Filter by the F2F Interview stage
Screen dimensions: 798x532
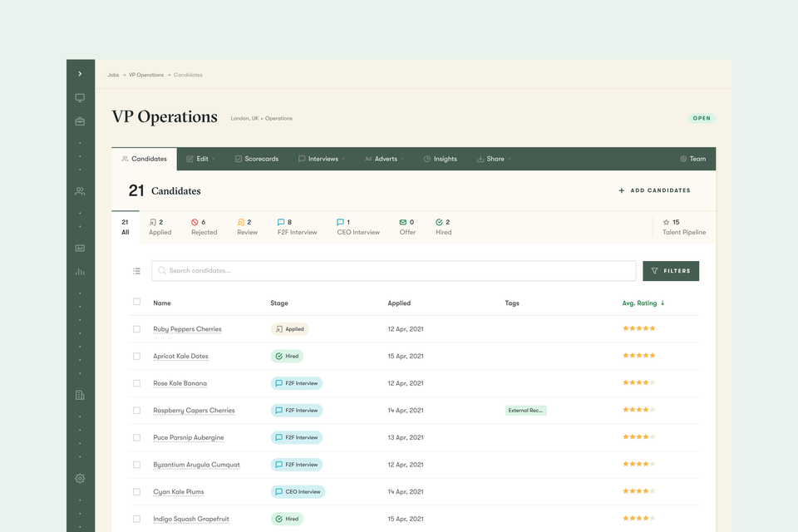[x=298, y=227]
